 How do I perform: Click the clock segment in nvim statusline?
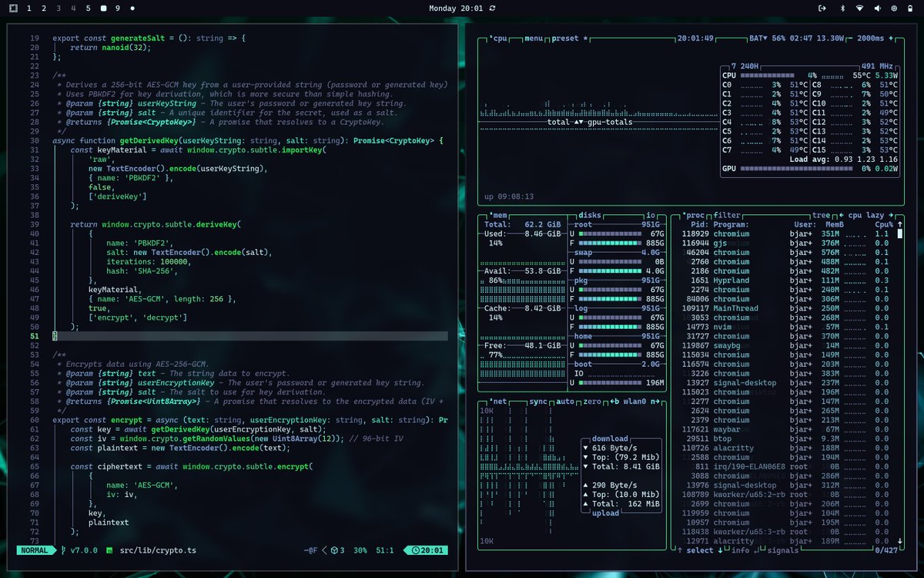[427, 550]
